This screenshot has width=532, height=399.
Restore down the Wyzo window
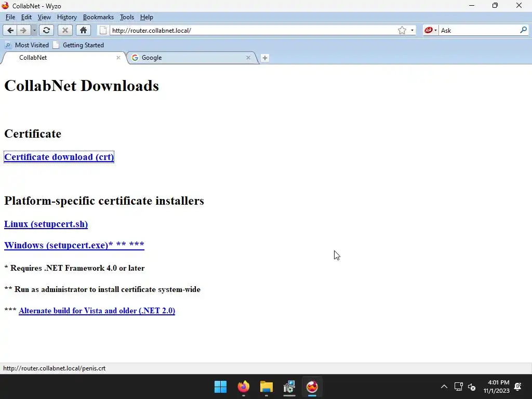pyautogui.click(x=495, y=6)
